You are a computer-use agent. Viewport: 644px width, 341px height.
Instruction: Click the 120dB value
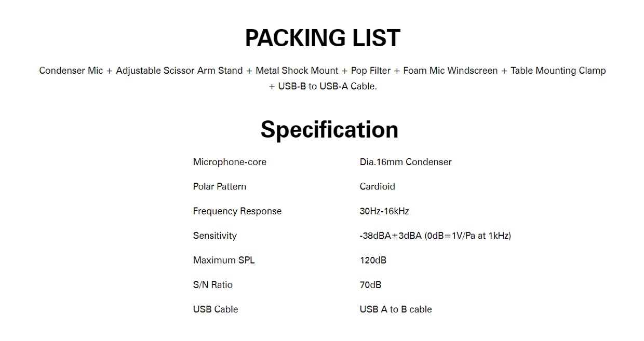tap(373, 260)
